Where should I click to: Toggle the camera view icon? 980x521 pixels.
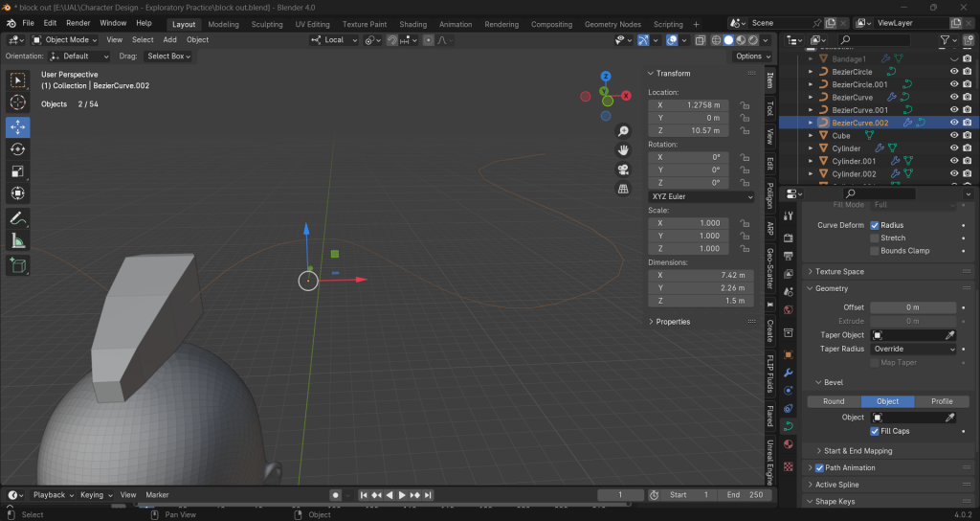click(x=623, y=170)
